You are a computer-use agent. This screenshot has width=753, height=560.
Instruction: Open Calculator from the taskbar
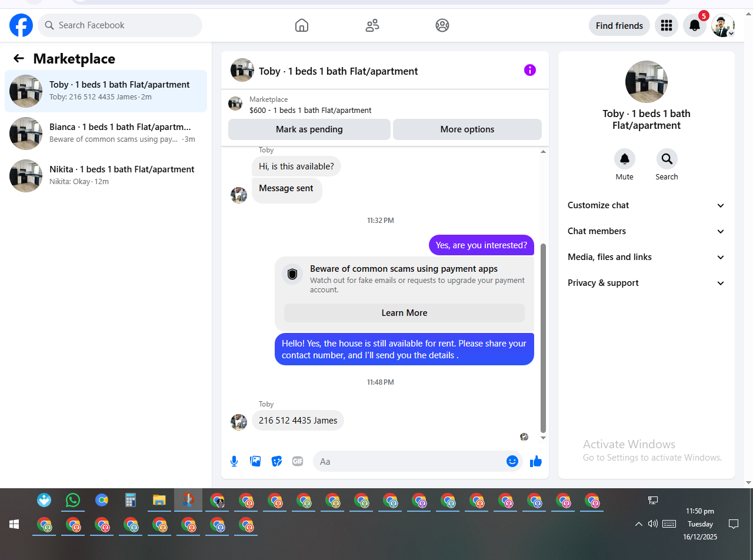click(131, 501)
